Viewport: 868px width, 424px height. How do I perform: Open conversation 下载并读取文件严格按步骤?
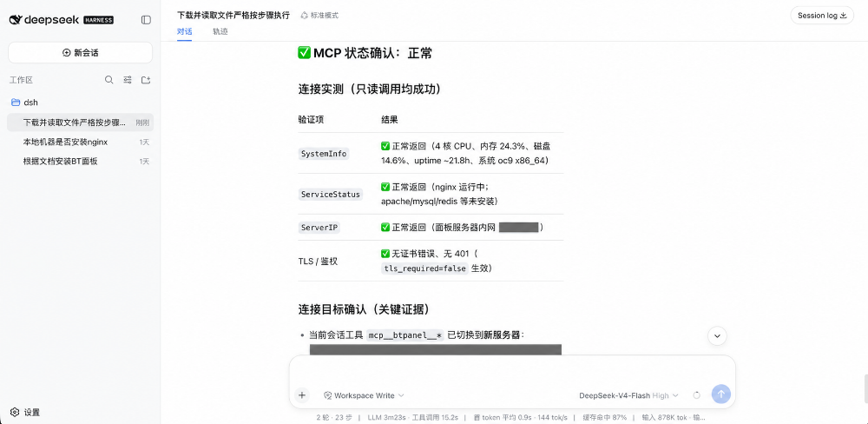pyautogui.click(x=80, y=123)
